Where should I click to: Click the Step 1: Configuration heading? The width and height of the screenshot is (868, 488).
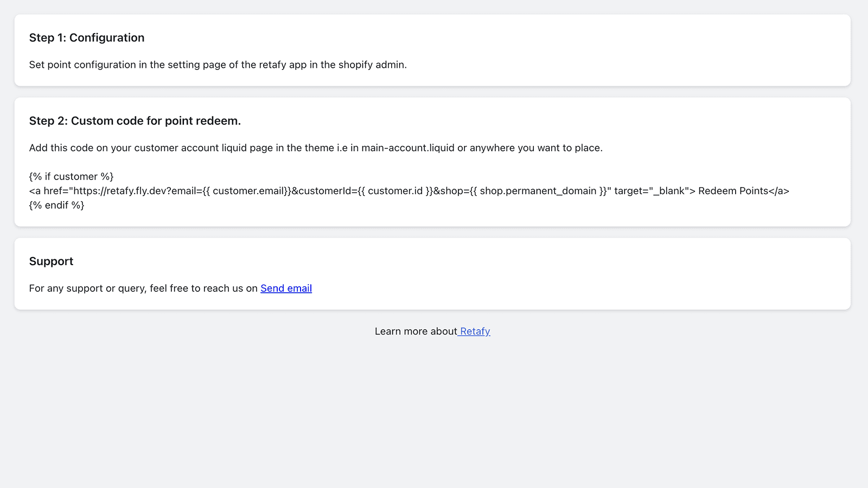(x=87, y=37)
